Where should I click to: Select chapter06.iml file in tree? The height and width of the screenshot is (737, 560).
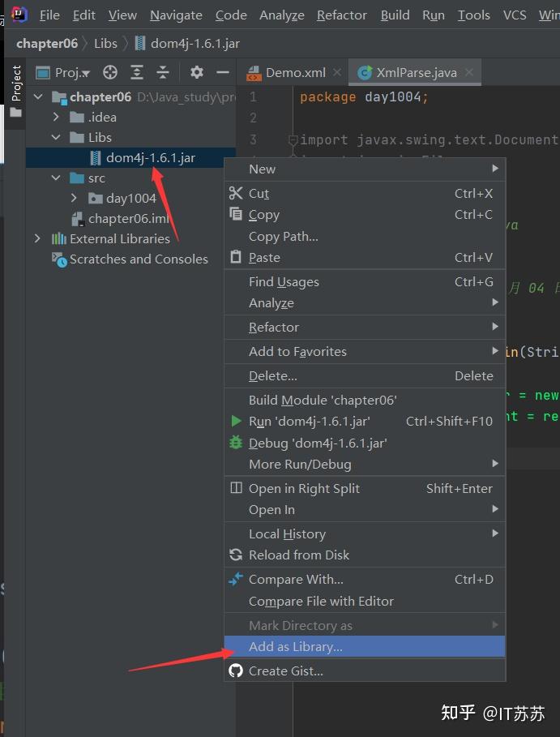click(128, 218)
